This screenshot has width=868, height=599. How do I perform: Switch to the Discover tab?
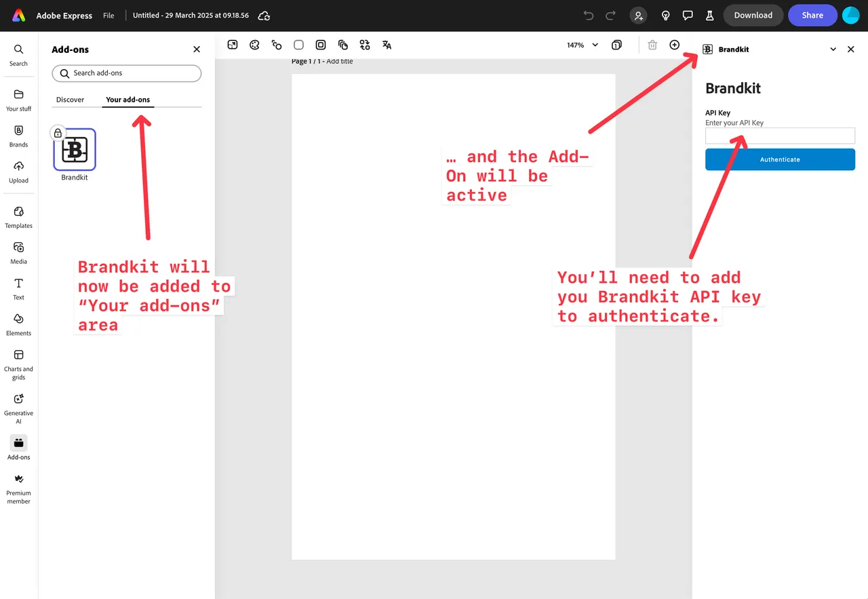[70, 100]
